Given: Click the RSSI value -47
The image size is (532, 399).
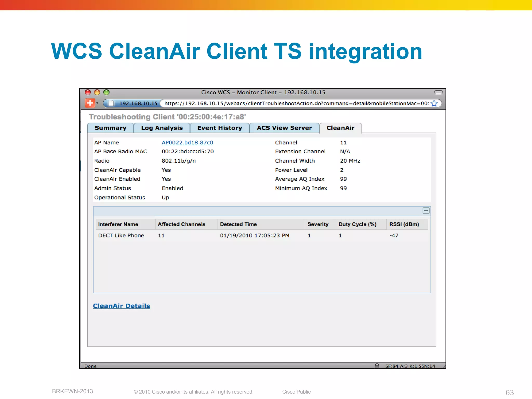Looking at the screenshot, I should coord(394,235).
